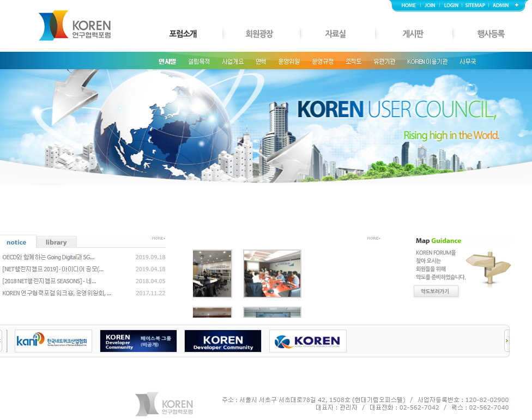Switch to the library tab
The width and height of the screenshot is (532, 420).
click(56, 242)
